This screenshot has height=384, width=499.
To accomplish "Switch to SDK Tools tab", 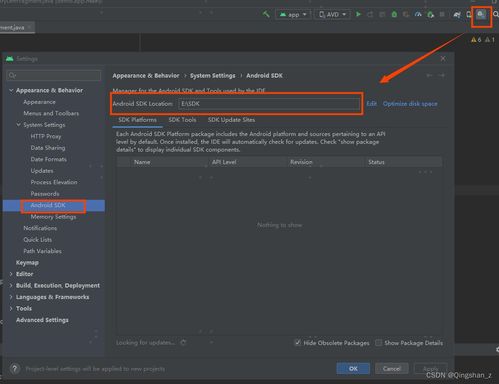I will [182, 120].
